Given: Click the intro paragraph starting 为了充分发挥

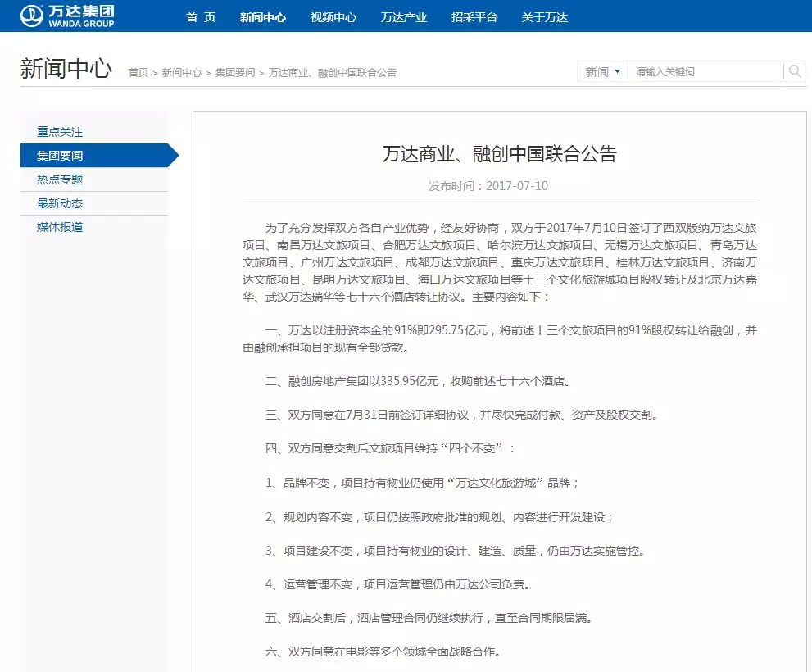Looking at the screenshot, I should (500, 262).
